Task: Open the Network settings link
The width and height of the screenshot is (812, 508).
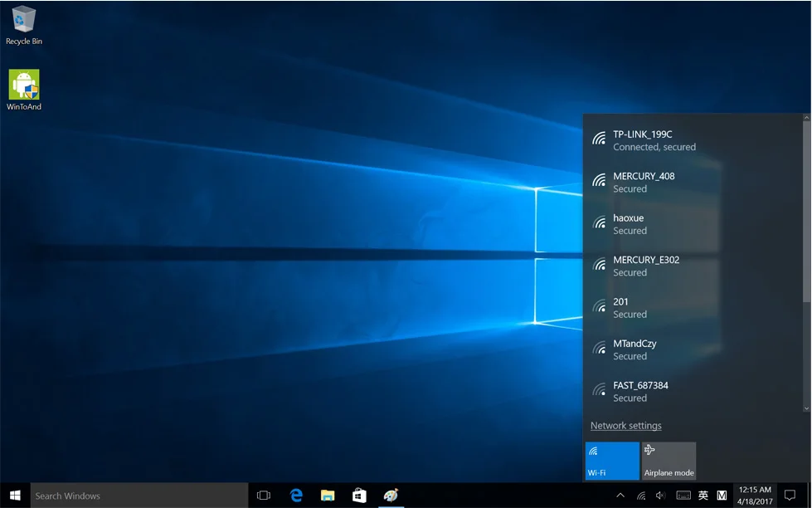Action: tap(626, 426)
